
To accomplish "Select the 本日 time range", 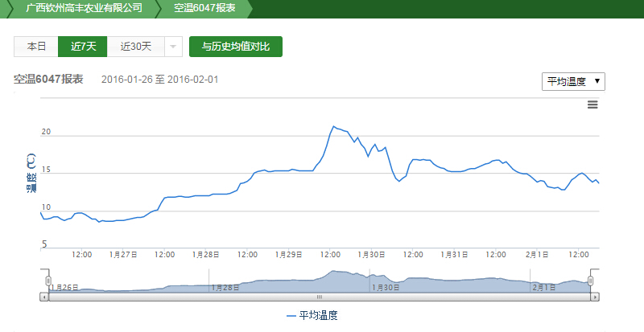I will [36, 47].
